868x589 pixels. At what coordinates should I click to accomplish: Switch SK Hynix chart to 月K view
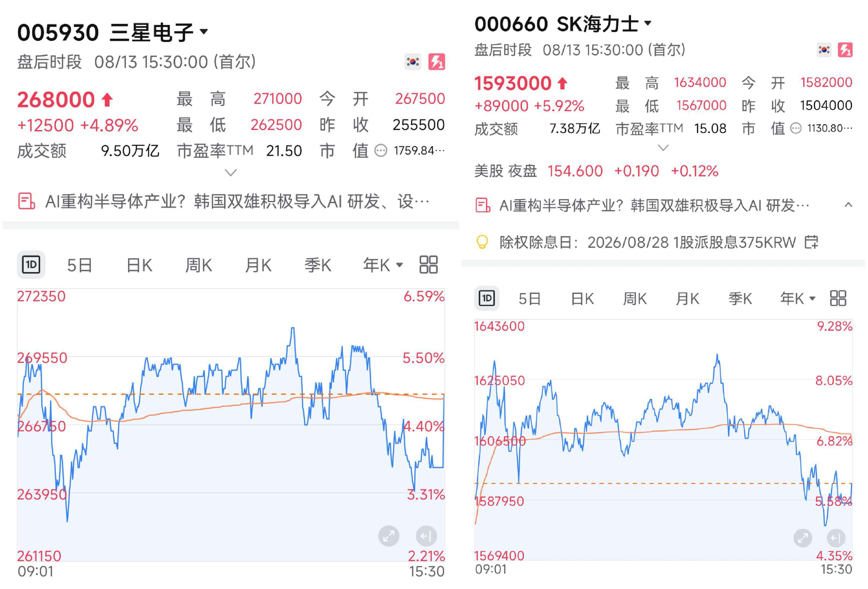tap(688, 299)
